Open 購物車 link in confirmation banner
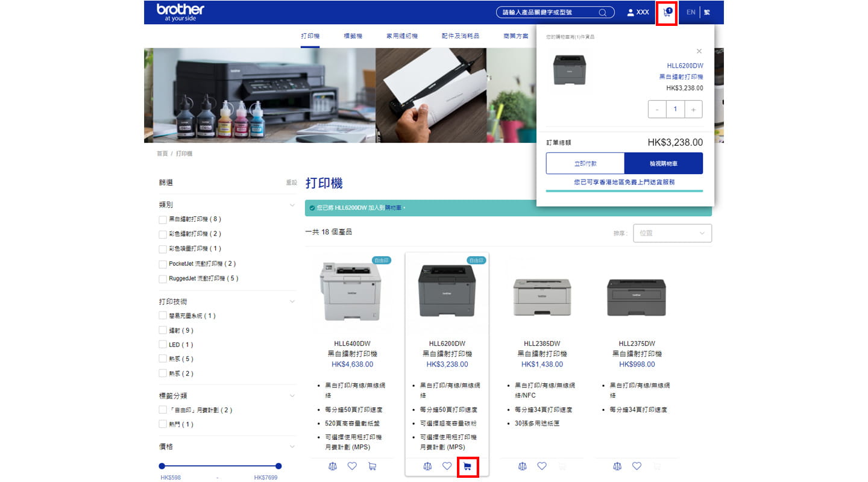The image size is (868, 482). [x=394, y=208]
